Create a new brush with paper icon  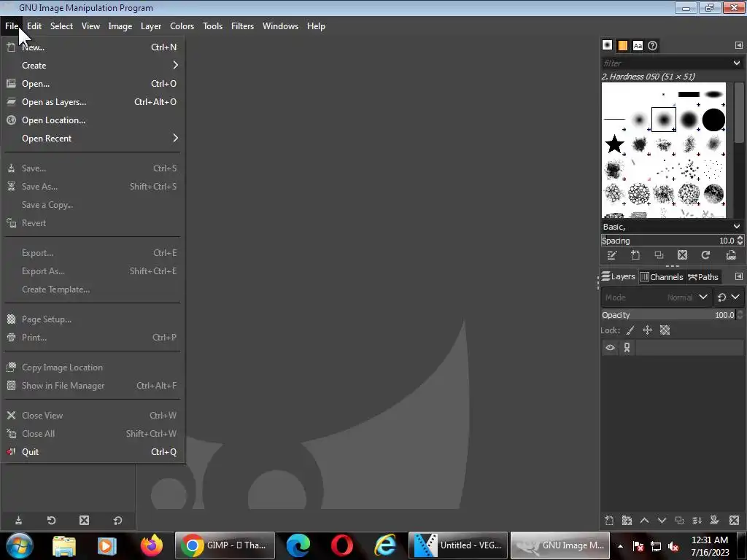pos(635,255)
